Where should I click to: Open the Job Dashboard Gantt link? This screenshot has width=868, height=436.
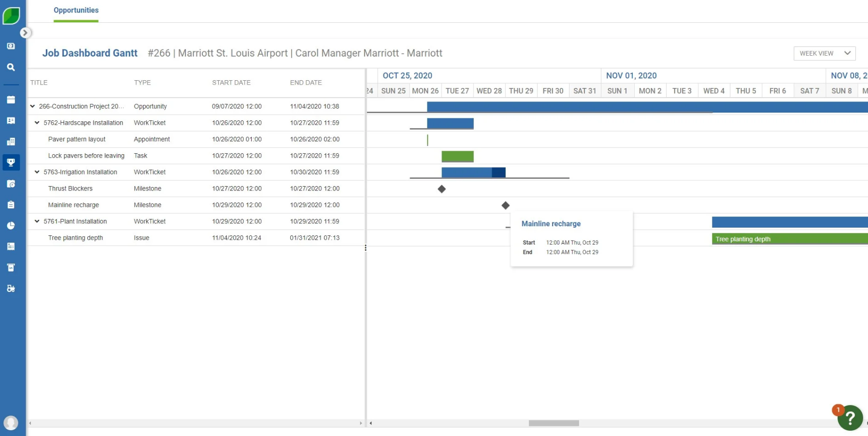(90, 53)
